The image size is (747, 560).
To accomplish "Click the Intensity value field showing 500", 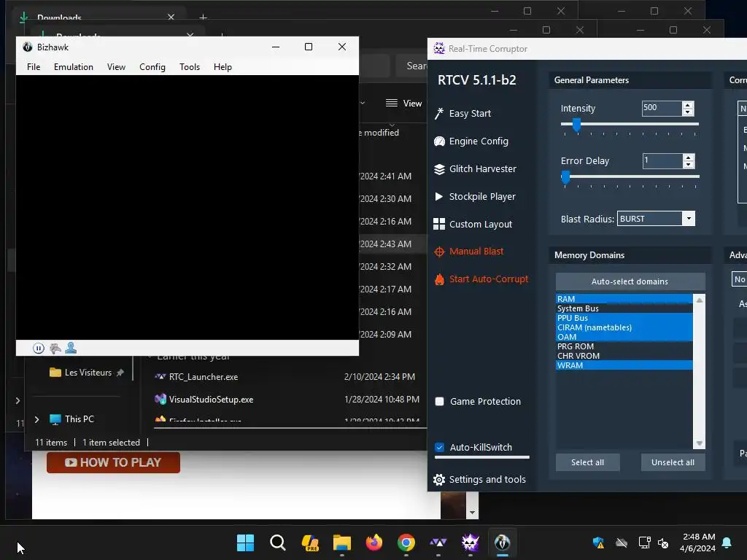I will click(662, 108).
